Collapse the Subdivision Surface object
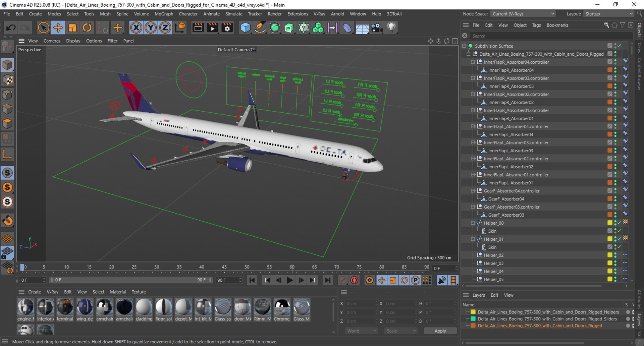Image resolution: width=644 pixels, height=346 pixels. click(x=464, y=46)
